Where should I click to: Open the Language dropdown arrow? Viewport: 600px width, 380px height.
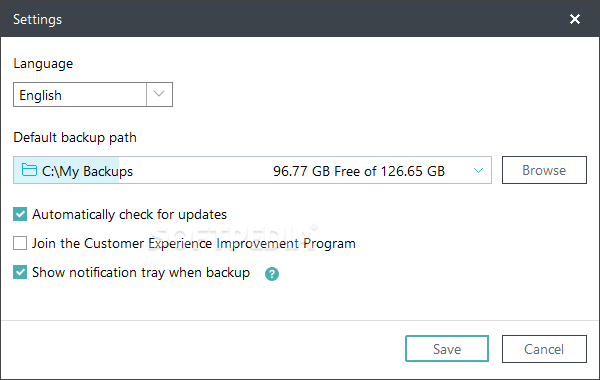pyautogui.click(x=159, y=94)
